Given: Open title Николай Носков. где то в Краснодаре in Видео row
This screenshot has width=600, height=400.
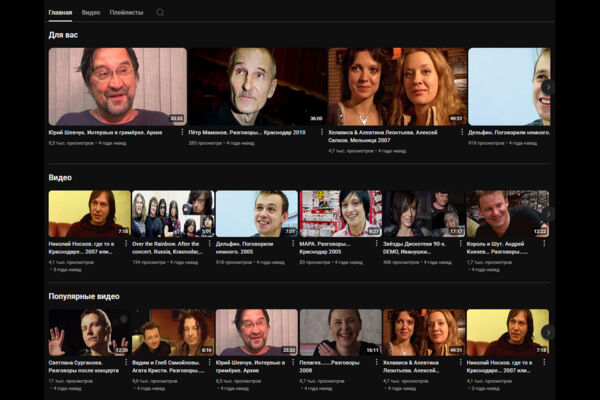Looking at the screenshot, I should tap(81, 248).
